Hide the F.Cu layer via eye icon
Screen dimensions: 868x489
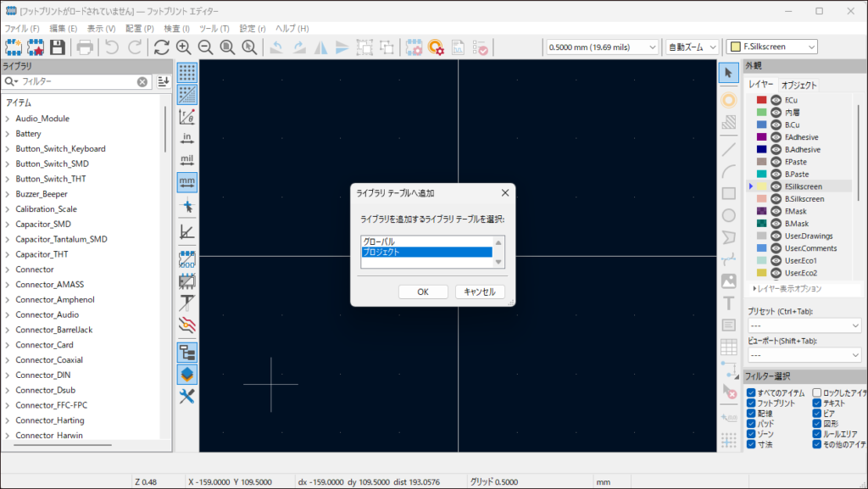776,100
